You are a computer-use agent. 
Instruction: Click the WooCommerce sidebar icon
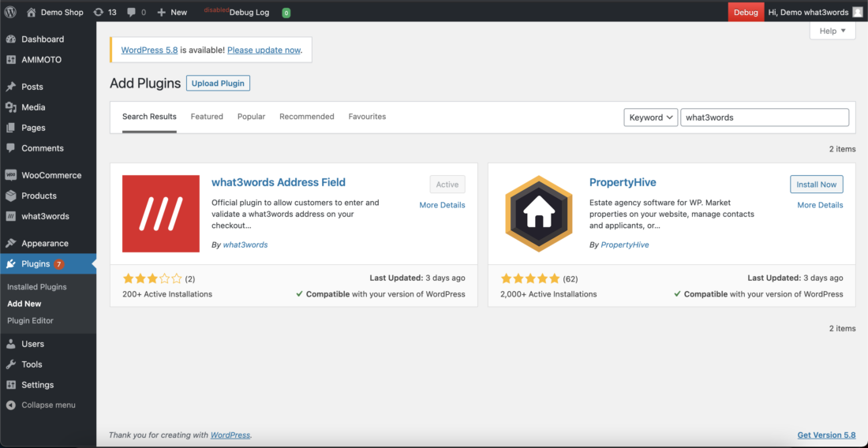coord(10,175)
